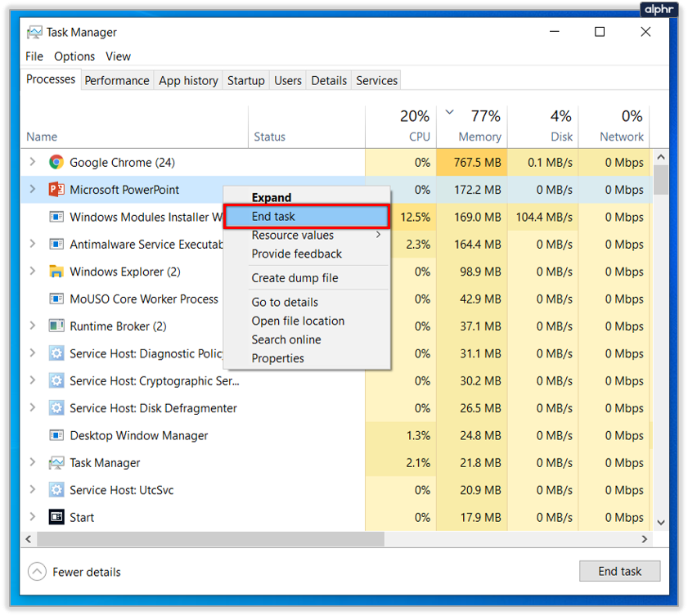Sort by the Disk column header
Viewport: 688px width, 616px height.
[543, 126]
